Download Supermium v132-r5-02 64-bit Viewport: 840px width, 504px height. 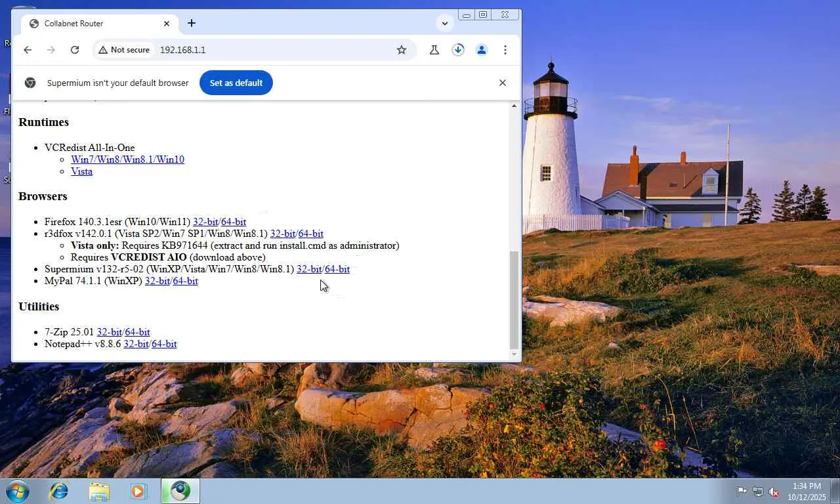pyautogui.click(x=337, y=269)
